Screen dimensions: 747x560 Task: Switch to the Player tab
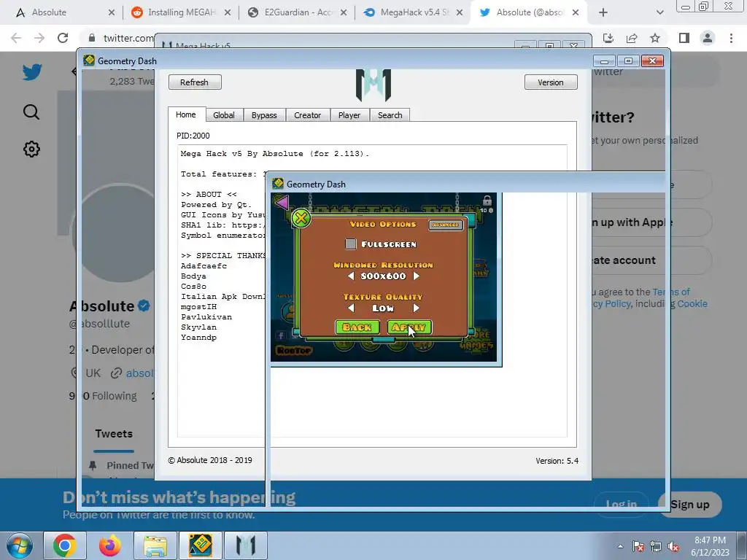click(349, 115)
